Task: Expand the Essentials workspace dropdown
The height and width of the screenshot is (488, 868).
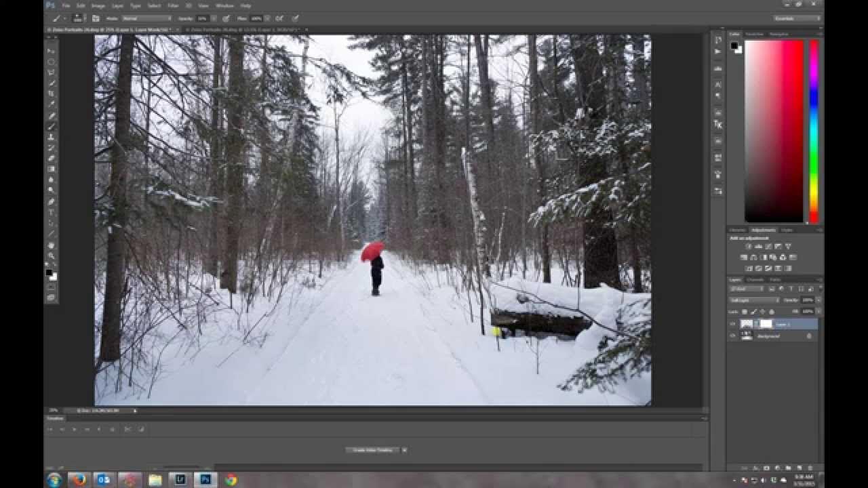Action: [x=797, y=18]
